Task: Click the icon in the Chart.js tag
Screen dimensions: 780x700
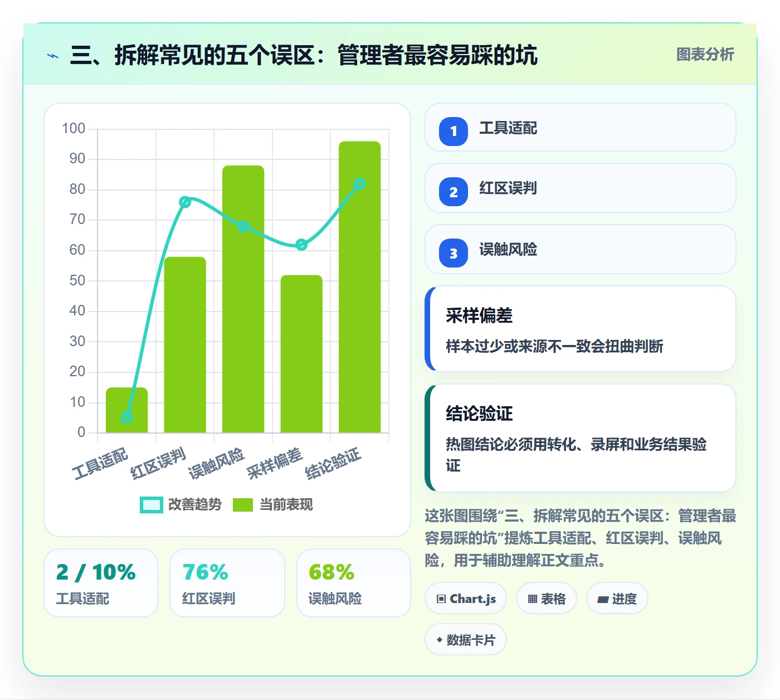Action: pos(441,599)
